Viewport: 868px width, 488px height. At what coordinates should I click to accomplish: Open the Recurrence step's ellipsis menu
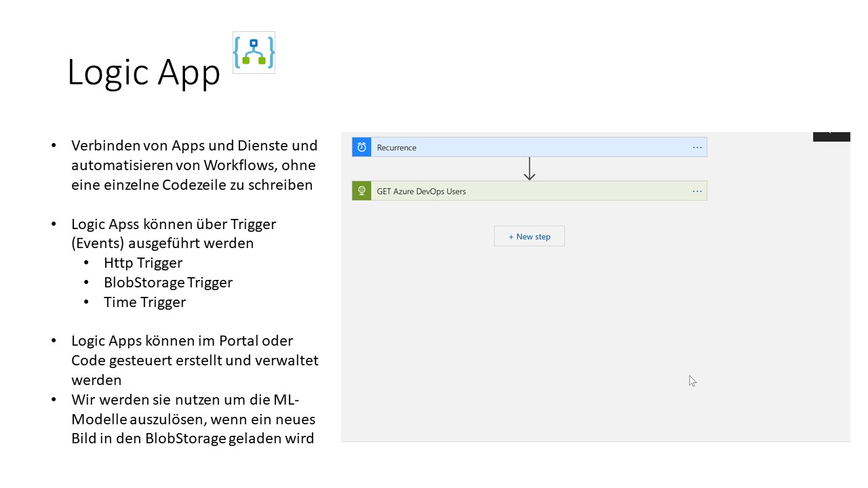click(x=697, y=147)
